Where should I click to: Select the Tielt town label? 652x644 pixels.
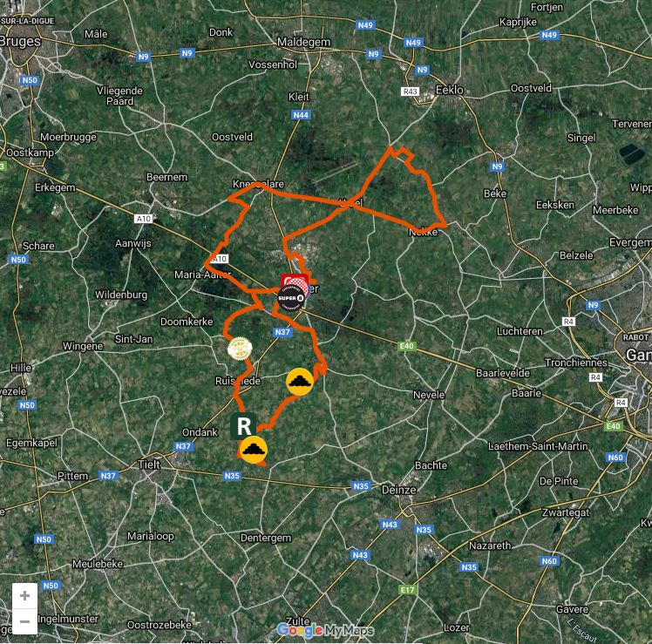(x=149, y=464)
